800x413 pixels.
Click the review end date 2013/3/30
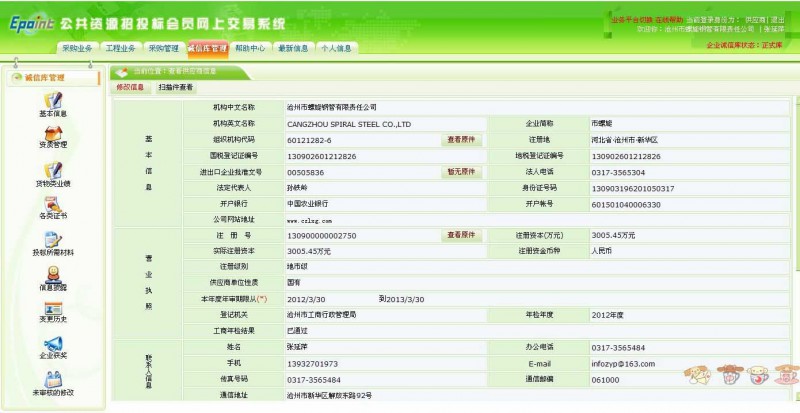pos(405,300)
